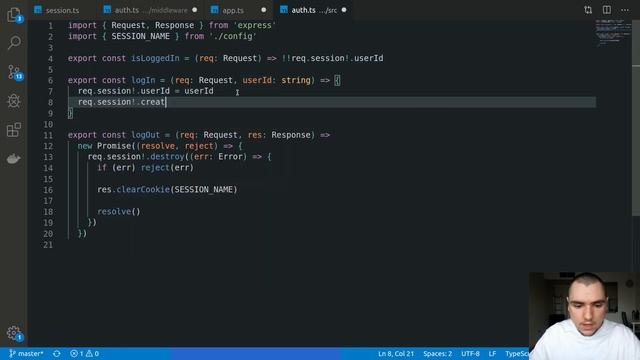The height and width of the screenshot is (360, 640).
Task: Open the Run and Debug view
Action: click(13, 101)
